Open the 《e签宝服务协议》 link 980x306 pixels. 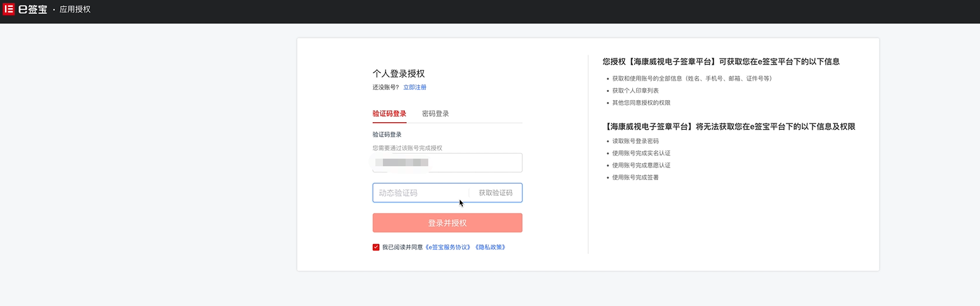[448, 247]
